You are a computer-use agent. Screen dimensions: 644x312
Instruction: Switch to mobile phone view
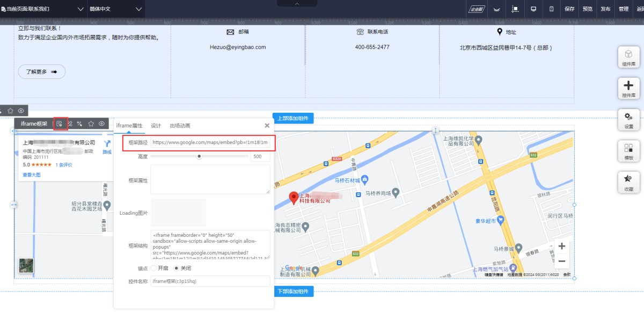551,9
